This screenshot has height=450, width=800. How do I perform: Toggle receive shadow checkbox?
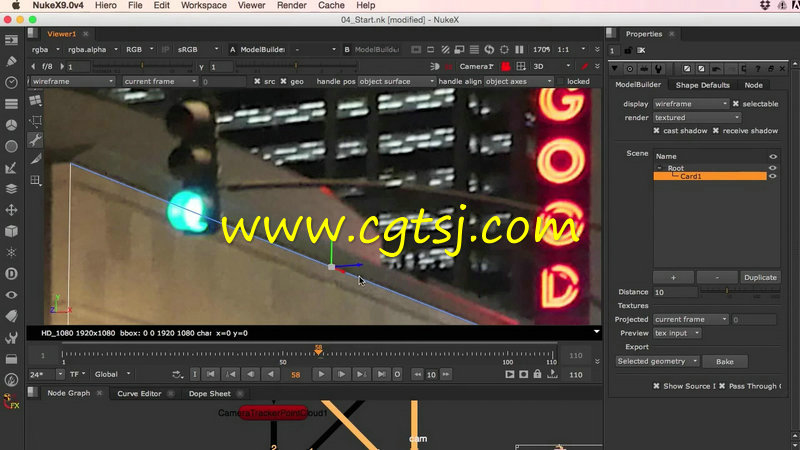pos(716,131)
